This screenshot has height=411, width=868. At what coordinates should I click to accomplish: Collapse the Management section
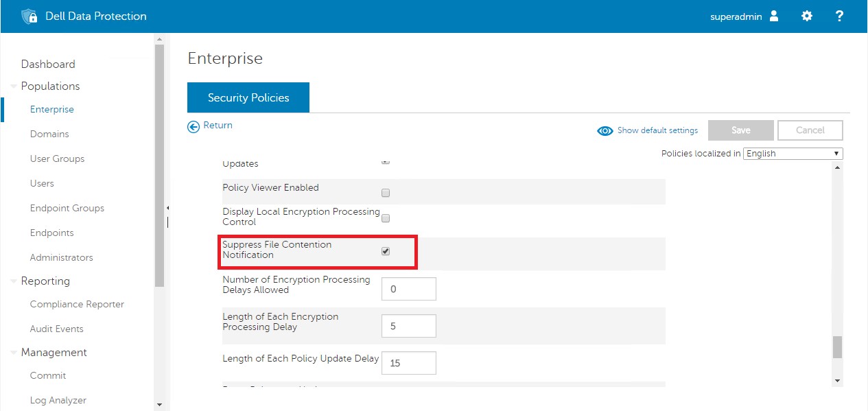click(12, 352)
